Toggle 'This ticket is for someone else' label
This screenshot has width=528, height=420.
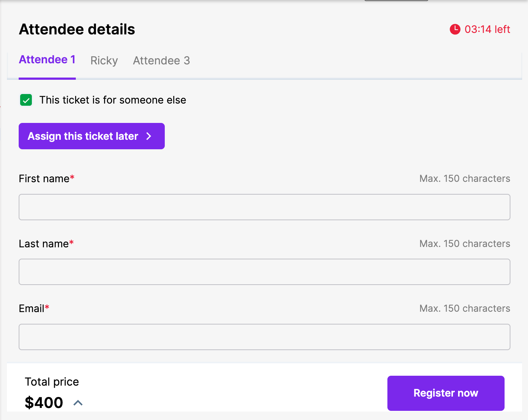[112, 100]
